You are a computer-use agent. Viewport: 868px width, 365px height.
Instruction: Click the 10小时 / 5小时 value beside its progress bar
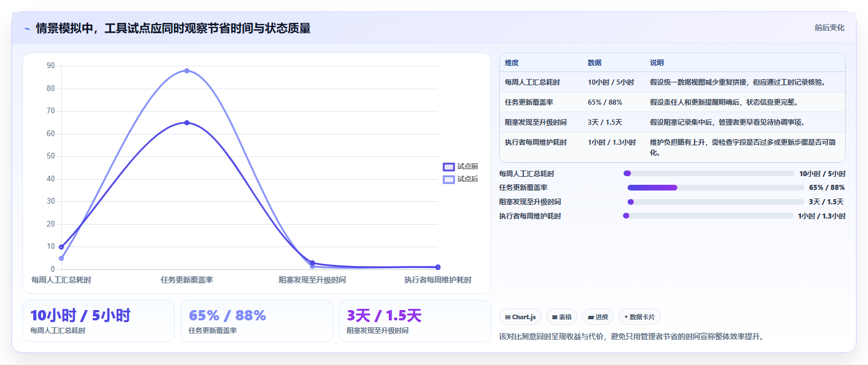[x=822, y=174]
